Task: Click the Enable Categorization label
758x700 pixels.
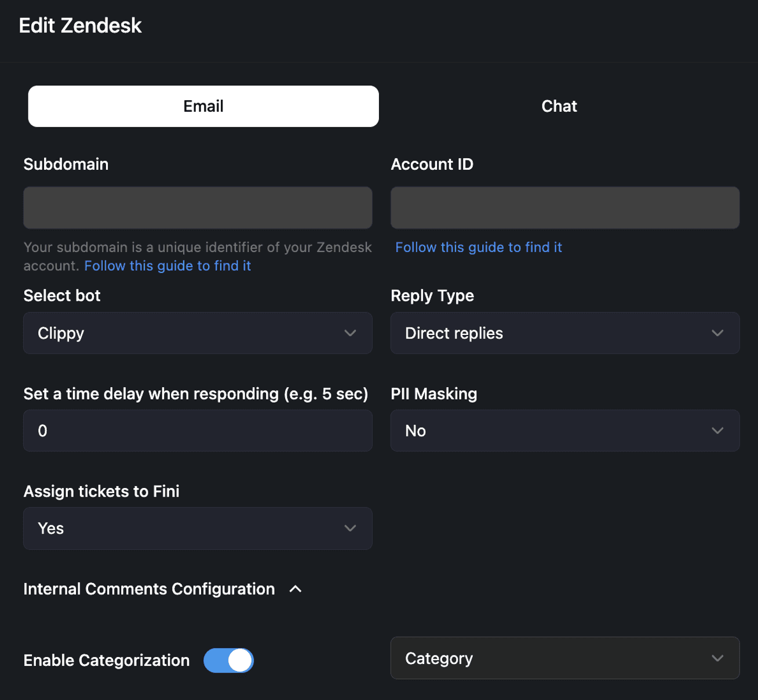Action: [107, 661]
